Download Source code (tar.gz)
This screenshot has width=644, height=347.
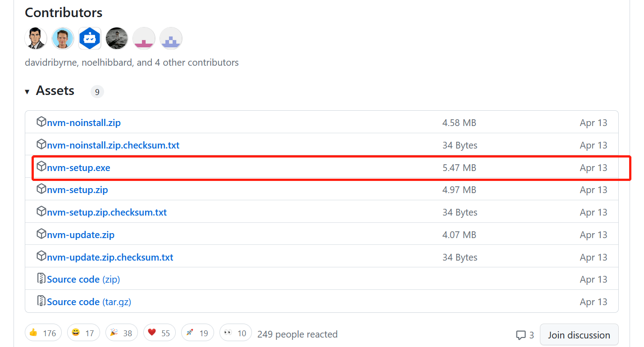pos(89,302)
